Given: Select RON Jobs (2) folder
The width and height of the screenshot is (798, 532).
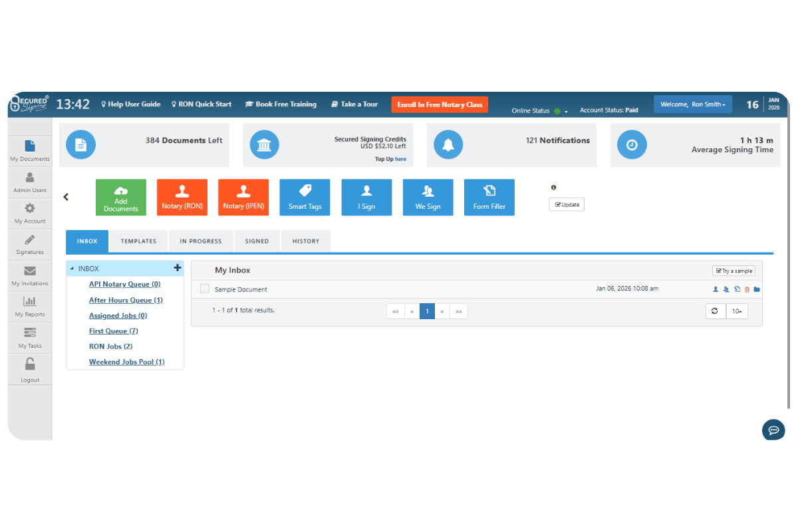Looking at the screenshot, I should point(111,346).
